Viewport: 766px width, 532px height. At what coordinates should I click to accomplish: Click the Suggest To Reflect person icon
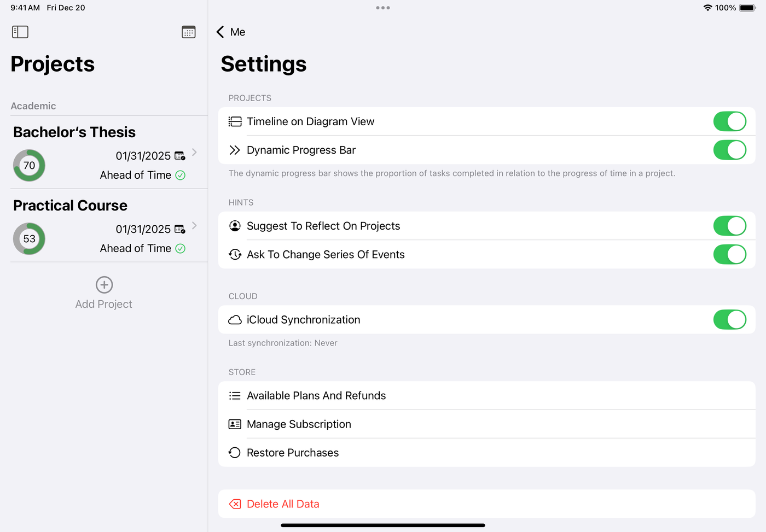point(235,226)
